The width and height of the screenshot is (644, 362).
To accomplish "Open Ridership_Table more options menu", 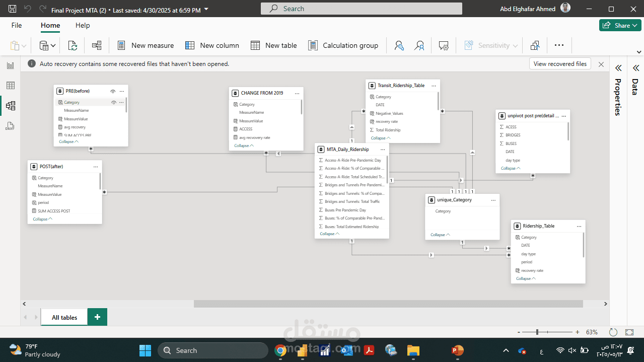I will coord(579,226).
